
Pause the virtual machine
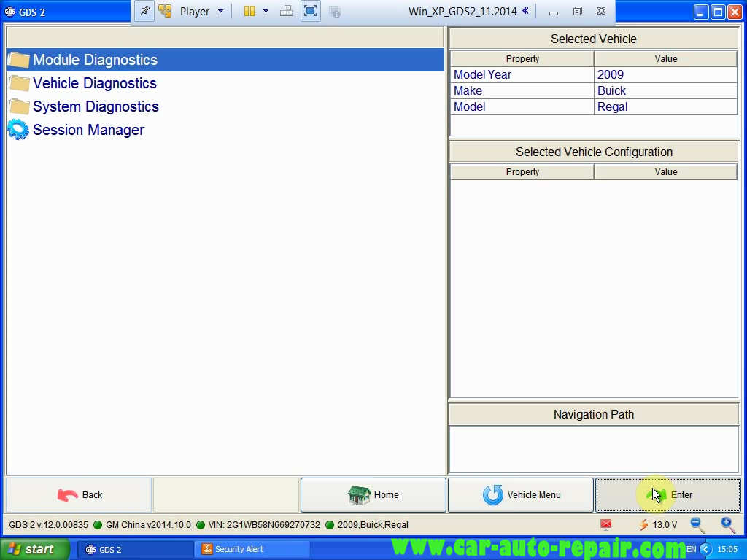pyautogui.click(x=249, y=12)
